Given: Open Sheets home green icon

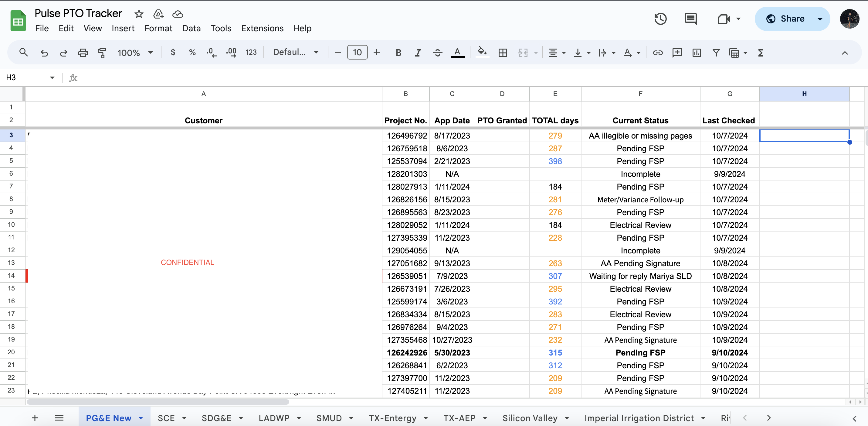Looking at the screenshot, I should pos(18,21).
